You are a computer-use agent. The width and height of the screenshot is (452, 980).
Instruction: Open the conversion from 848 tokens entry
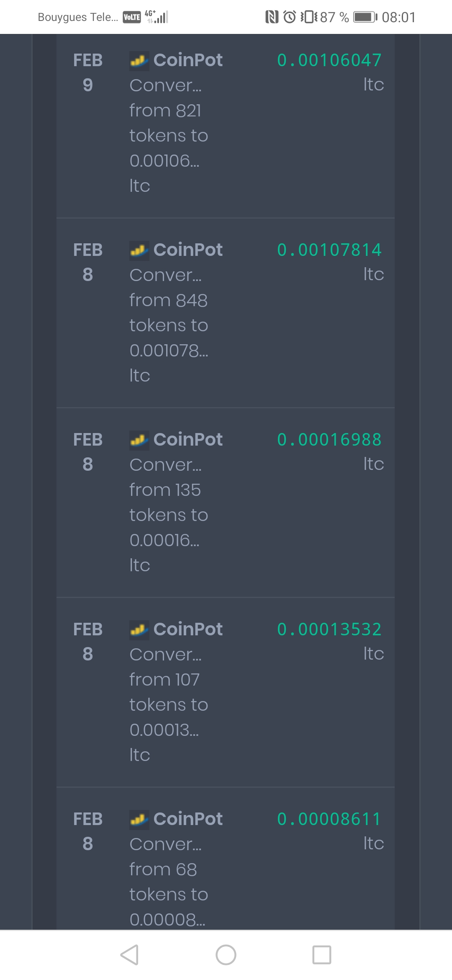[169, 325]
